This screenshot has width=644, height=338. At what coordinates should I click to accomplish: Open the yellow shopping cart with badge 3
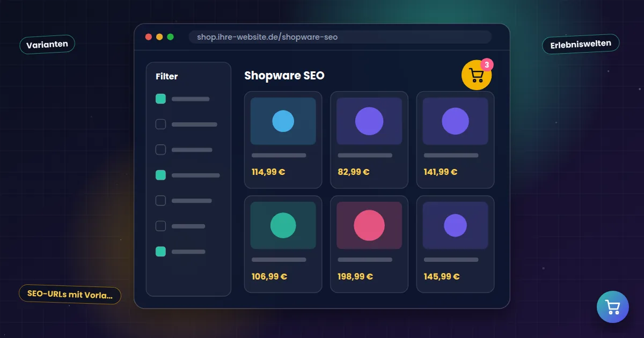pos(477,76)
